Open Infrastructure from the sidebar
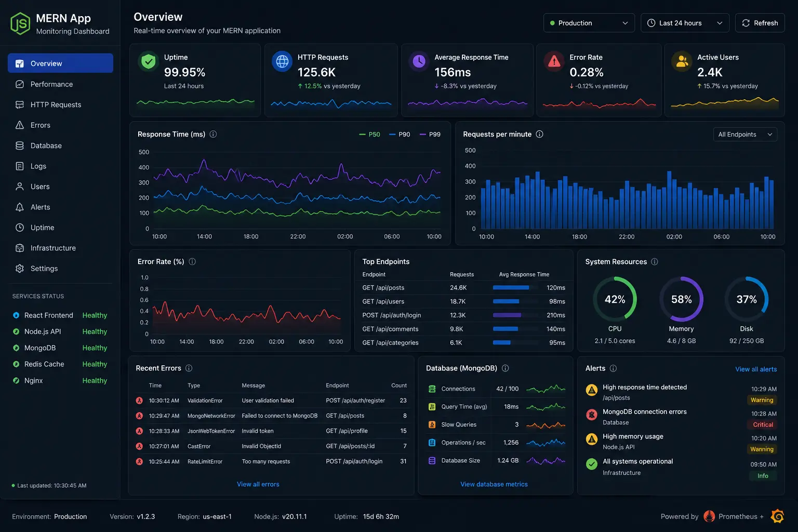This screenshot has height=532, width=798. 60,248
